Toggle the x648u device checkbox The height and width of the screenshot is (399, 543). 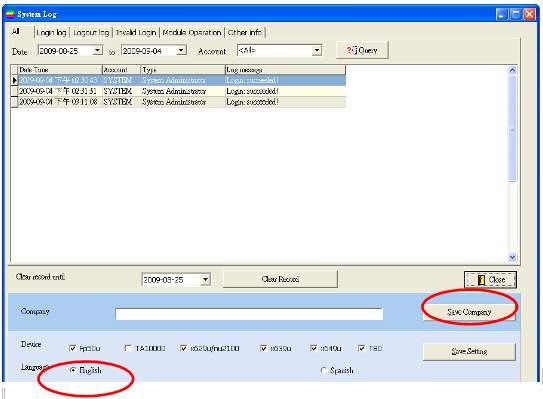click(314, 348)
